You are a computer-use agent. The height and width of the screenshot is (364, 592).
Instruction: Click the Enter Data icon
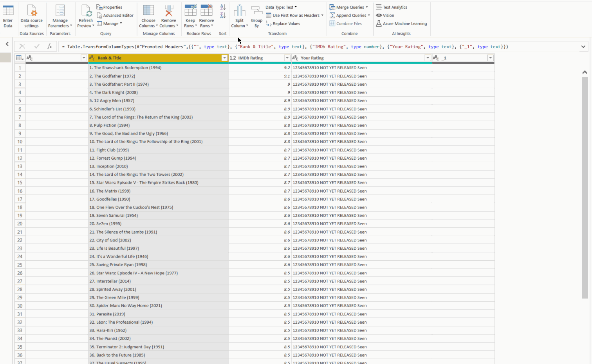8,11
